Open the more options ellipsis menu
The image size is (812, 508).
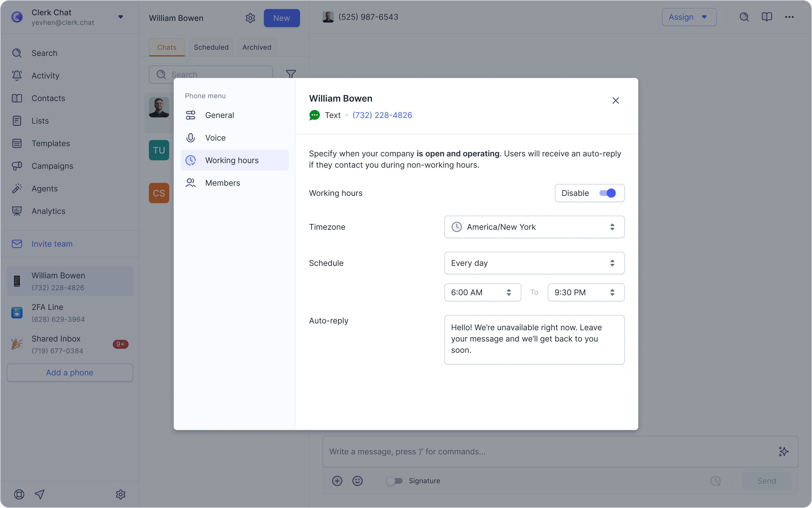[x=789, y=17]
